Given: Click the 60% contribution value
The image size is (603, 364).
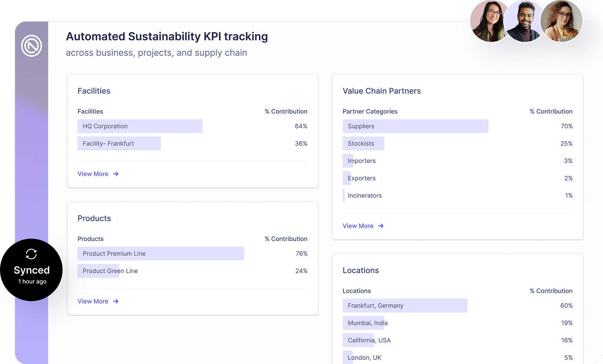Looking at the screenshot, I should click(566, 306).
